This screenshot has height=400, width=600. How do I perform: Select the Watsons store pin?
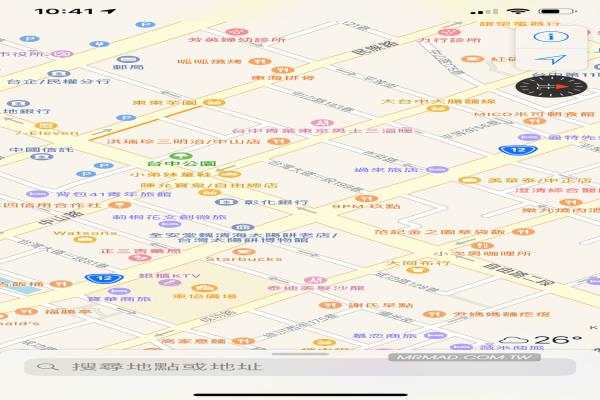(x=85, y=240)
